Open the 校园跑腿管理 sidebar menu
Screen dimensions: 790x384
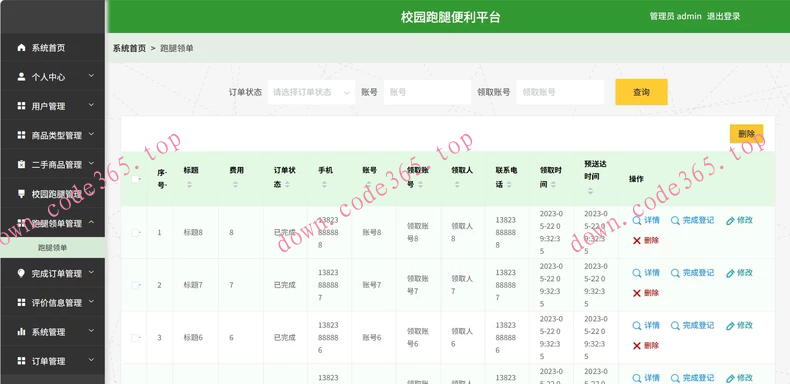[52, 194]
